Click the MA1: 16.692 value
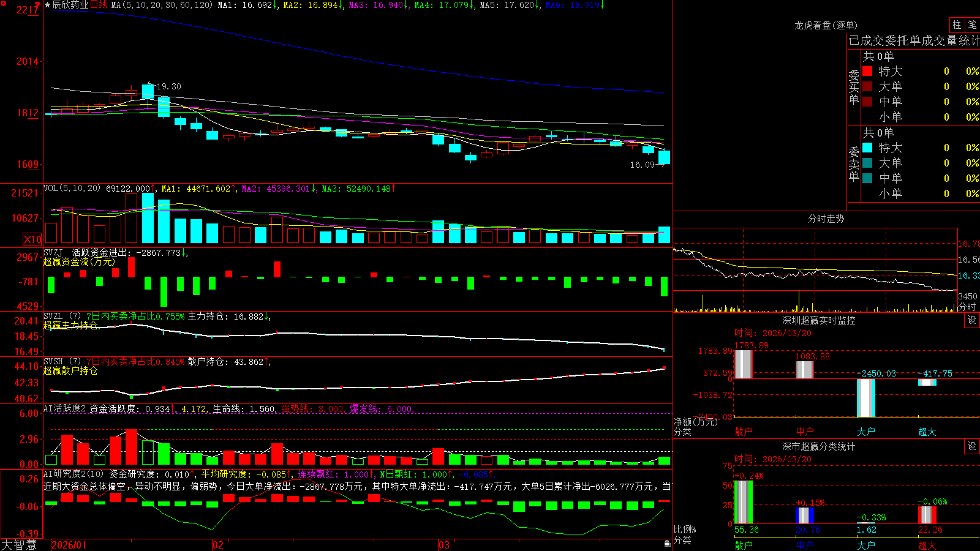This screenshot has width=980, height=551. click(x=247, y=5)
